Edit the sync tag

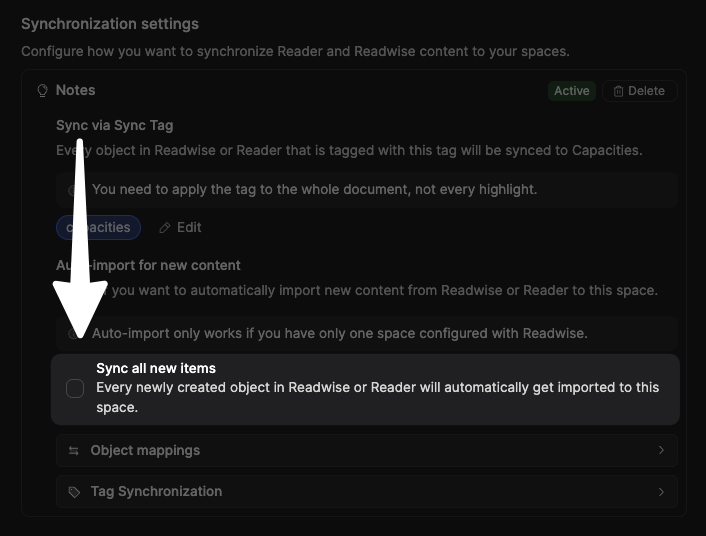tap(180, 227)
